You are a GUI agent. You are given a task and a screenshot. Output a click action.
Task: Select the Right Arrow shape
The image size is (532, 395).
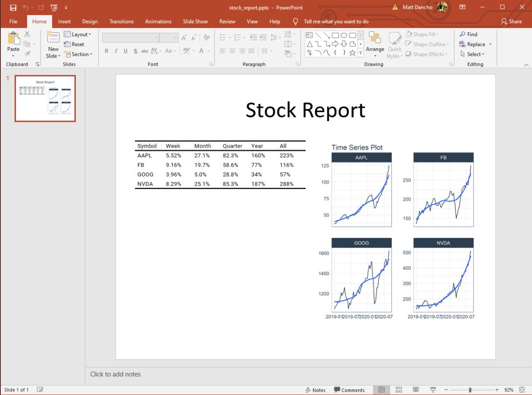[335, 44]
